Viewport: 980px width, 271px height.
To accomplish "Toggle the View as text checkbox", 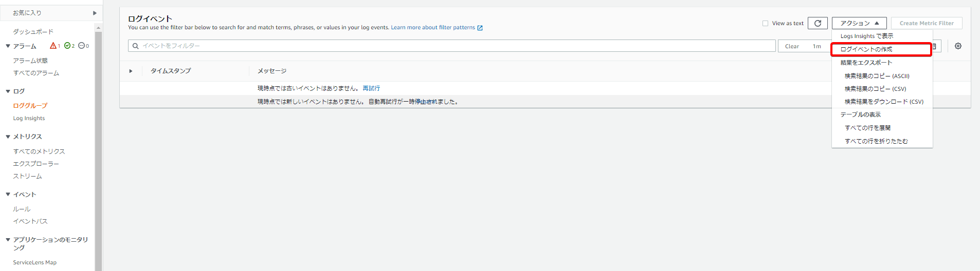I will coord(765,23).
